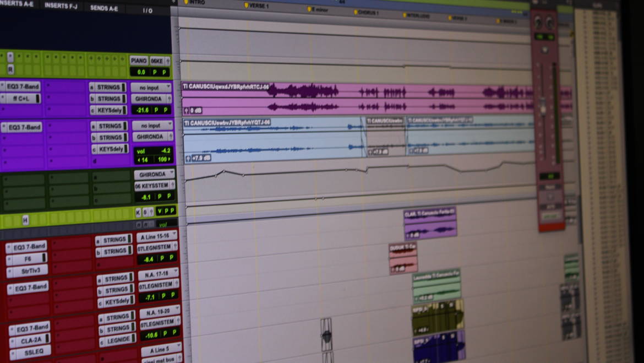This screenshot has height=363, width=644.
Task: Click the right pan value 100
Action: coord(163,159)
